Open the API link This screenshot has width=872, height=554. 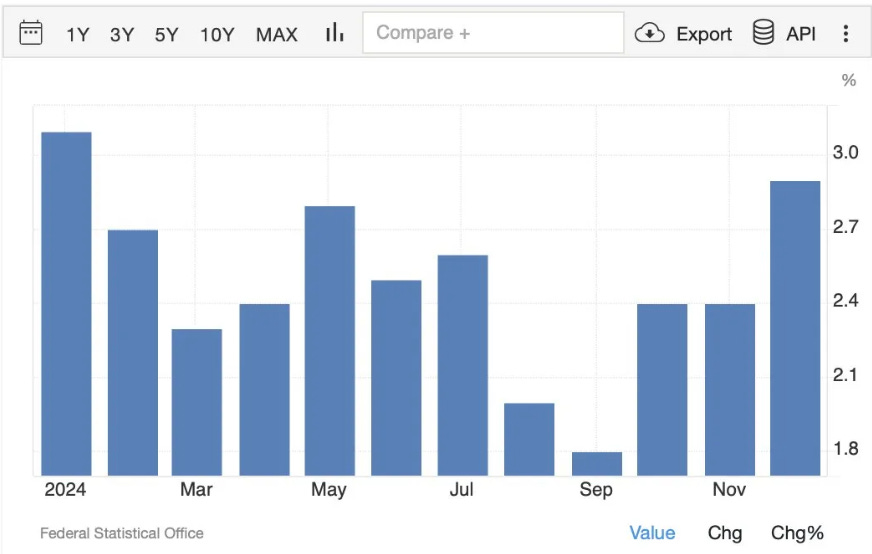801,34
